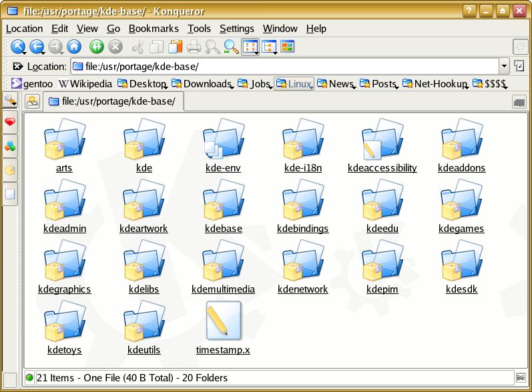532x392 pixels.
Task: Expand the Desktop bookmark folder
Action: (x=142, y=84)
